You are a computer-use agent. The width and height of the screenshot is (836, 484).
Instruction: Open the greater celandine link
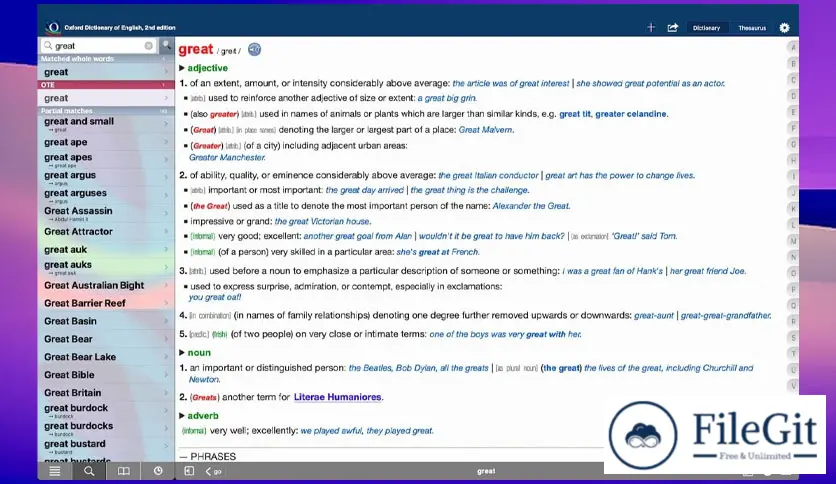(x=631, y=114)
